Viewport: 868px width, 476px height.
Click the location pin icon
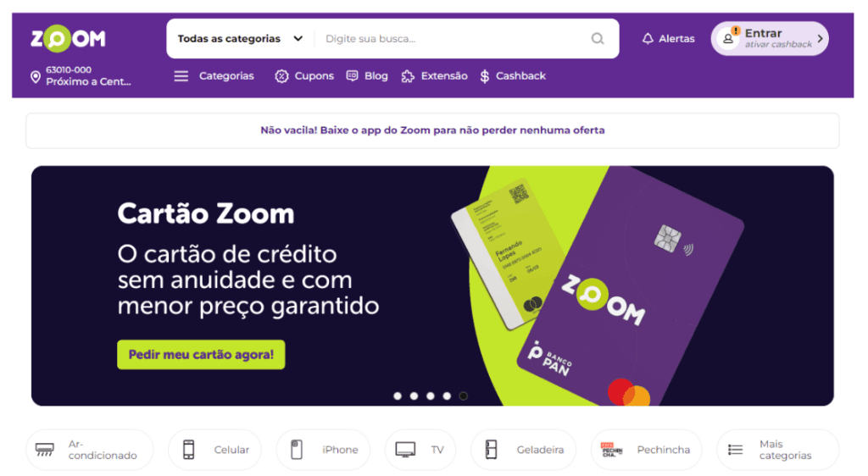click(36, 77)
